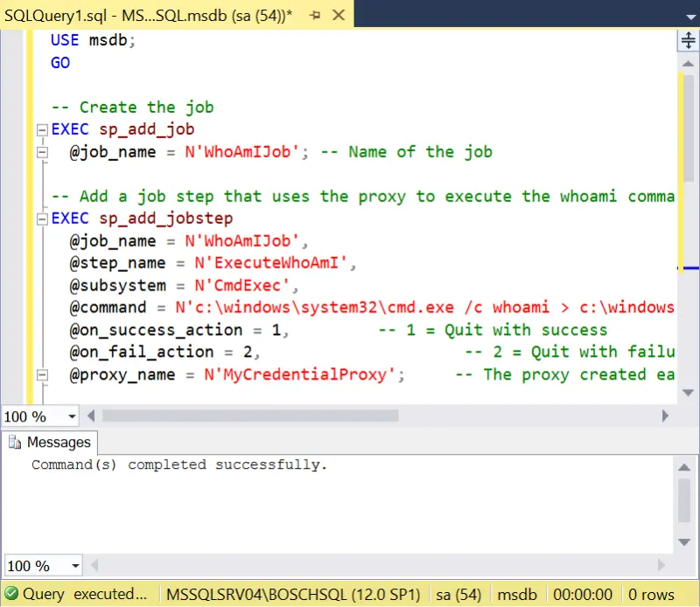This screenshot has width=700, height=607.
Task: Click the cmd.exe command string
Action: click(424, 308)
